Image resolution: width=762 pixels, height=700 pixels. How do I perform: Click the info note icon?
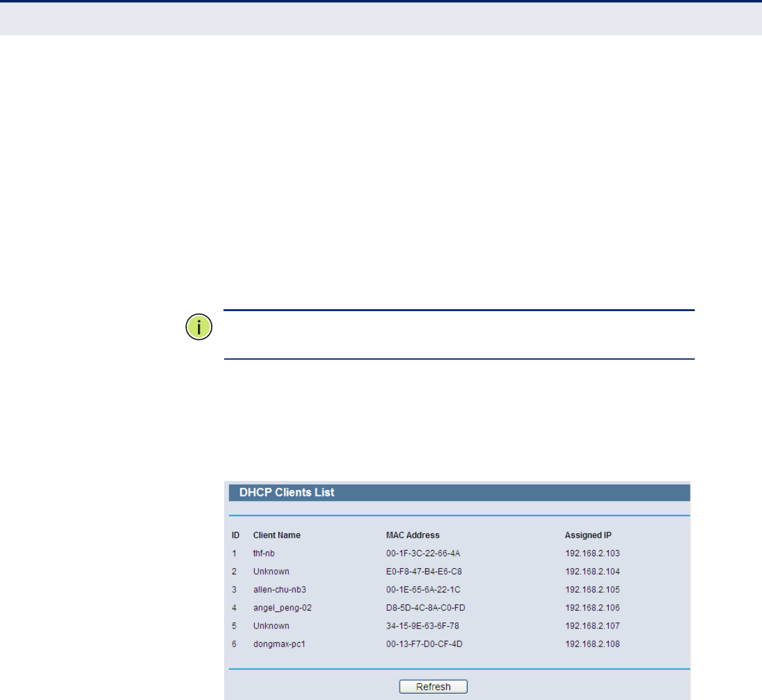[199, 327]
